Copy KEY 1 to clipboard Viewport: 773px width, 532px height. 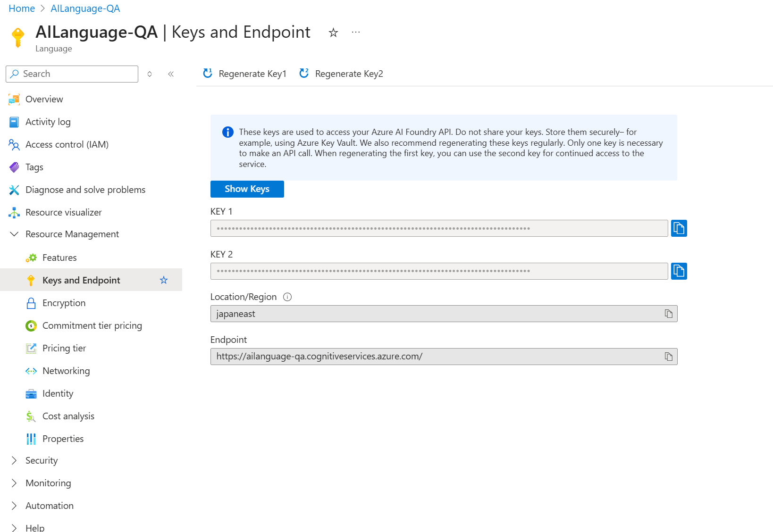pyautogui.click(x=679, y=228)
